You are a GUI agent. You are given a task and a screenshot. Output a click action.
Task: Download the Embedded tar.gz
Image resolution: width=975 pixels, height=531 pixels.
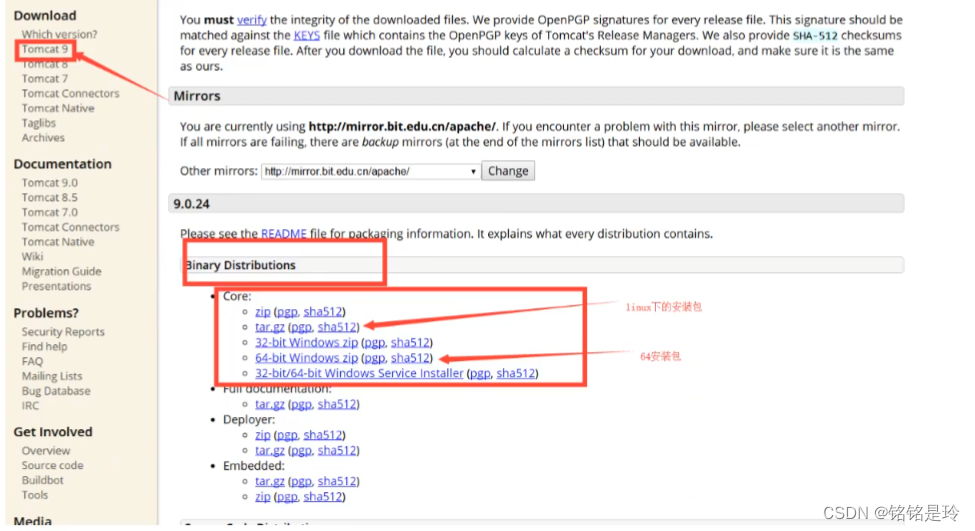[x=270, y=481]
